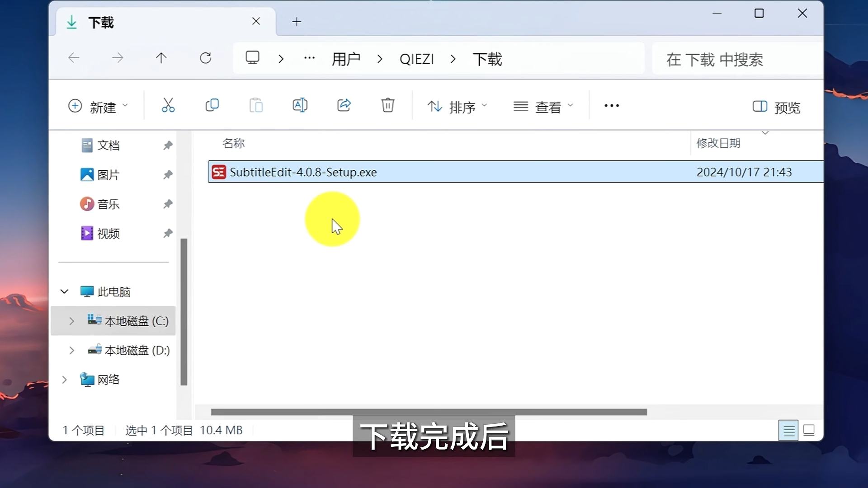
Task: Click the Rename icon
Action: [x=300, y=106]
